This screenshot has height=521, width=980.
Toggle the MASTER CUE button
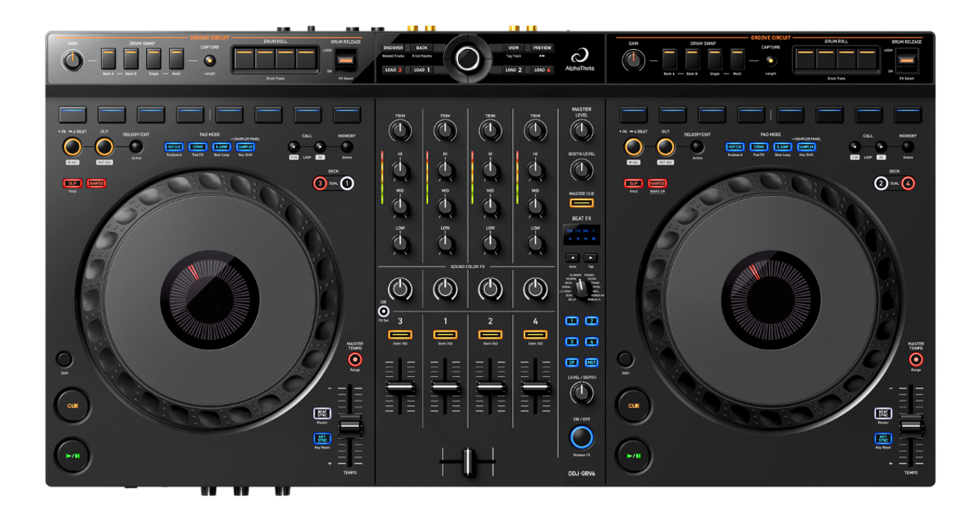581,203
